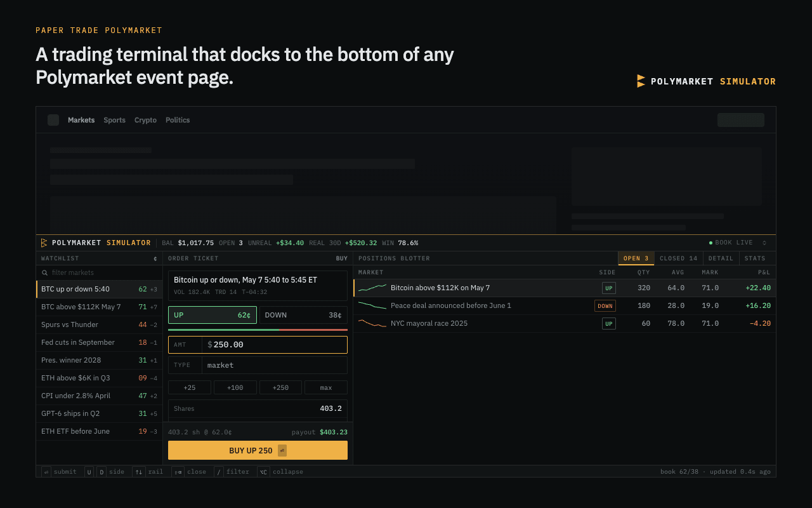Toggle the BUY side label in Order Ticket
The width and height of the screenshot is (812, 508).
click(342, 258)
